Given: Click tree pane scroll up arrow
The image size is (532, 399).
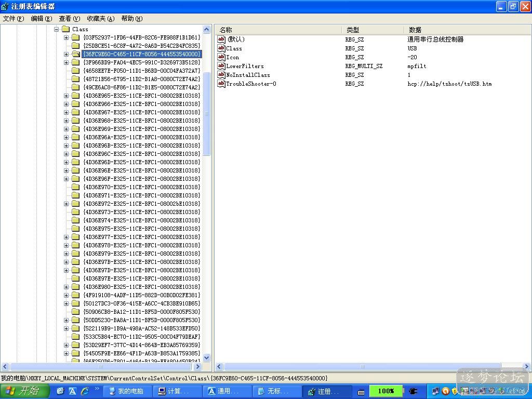Looking at the screenshot, I should (x=207, y=29).
